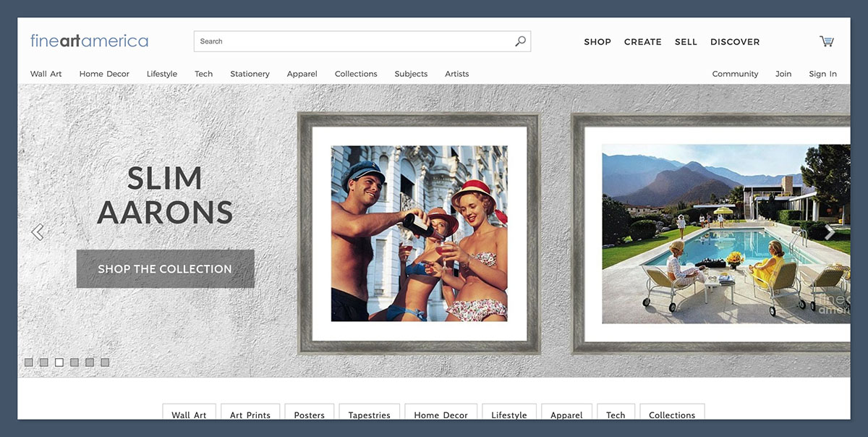The image size is (868, 437).
Task: Click the Collections category button below banner
Action: [x=672, y=412]
